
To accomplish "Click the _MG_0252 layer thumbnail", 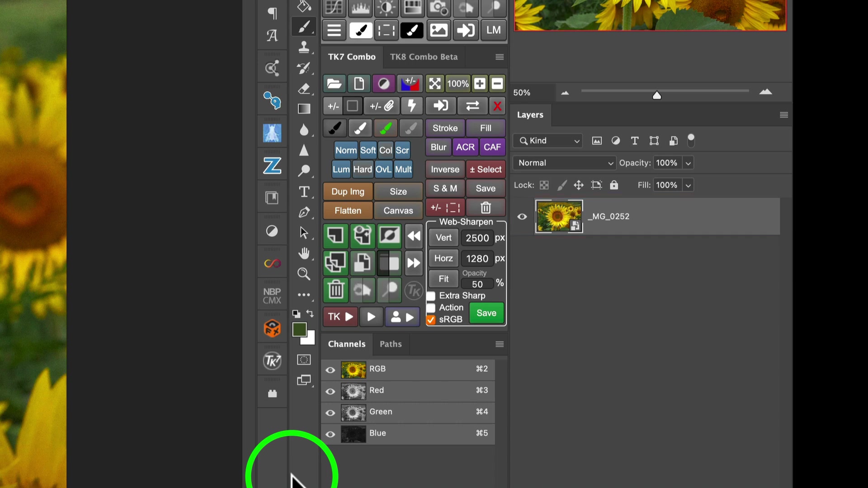I will (559, 216).
